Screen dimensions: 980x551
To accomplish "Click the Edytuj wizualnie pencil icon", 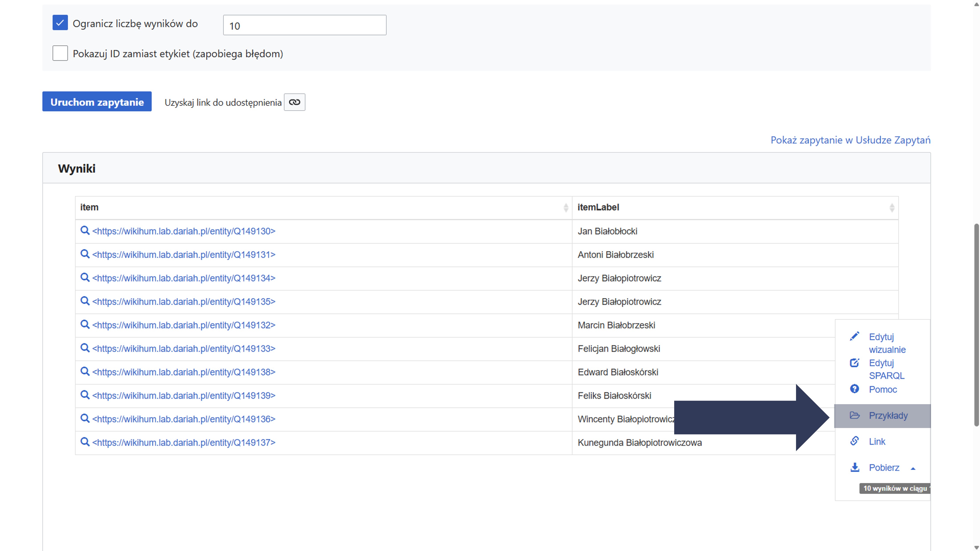I will [854, 336].
